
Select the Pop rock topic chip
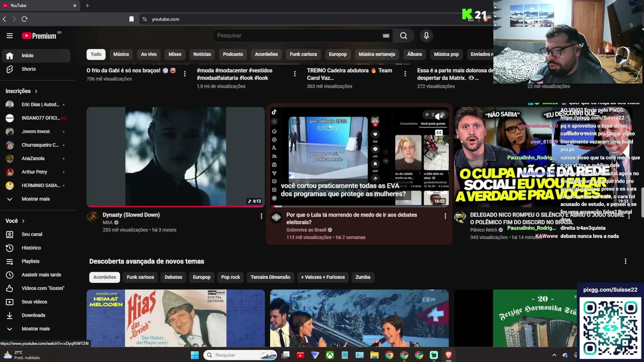point(230,277)
